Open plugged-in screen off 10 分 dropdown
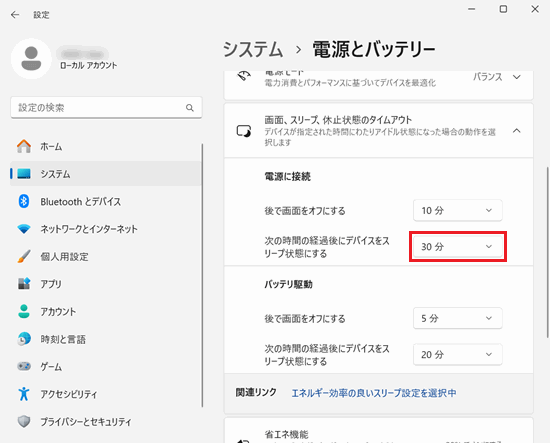Viewport: 550px width, 443px height. click(x=457, y=210)
